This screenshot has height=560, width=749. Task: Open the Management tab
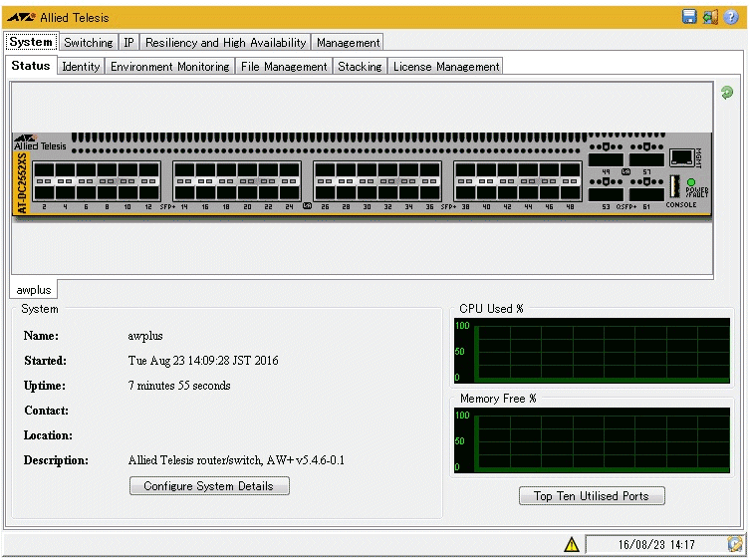point(348,43)
